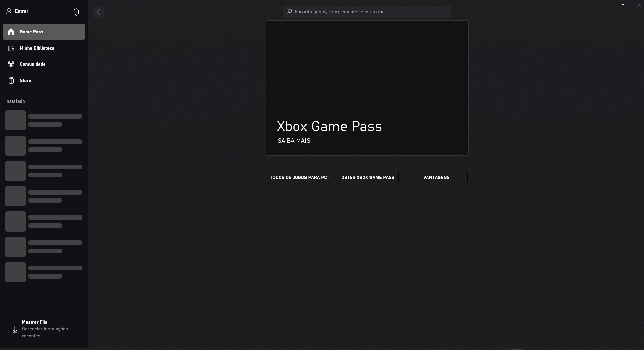The image size is (644, 350).
Task: Close the Xbox app window
Action: (639, 5)
